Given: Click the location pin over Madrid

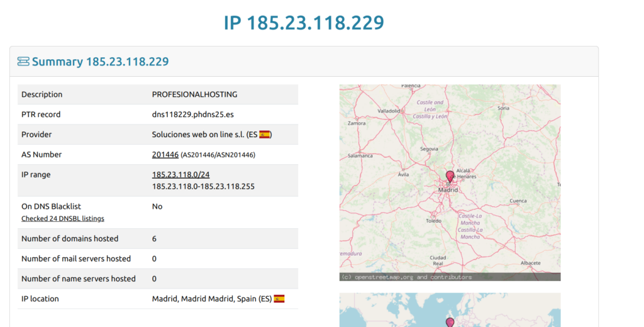Looking at the screenshot, I should 450,176.
